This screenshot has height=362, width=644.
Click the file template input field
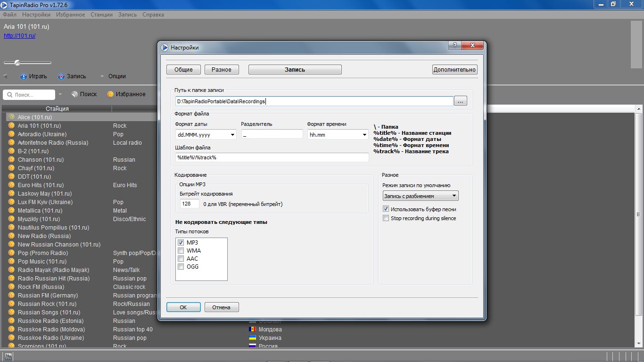[x=272, y=157]
